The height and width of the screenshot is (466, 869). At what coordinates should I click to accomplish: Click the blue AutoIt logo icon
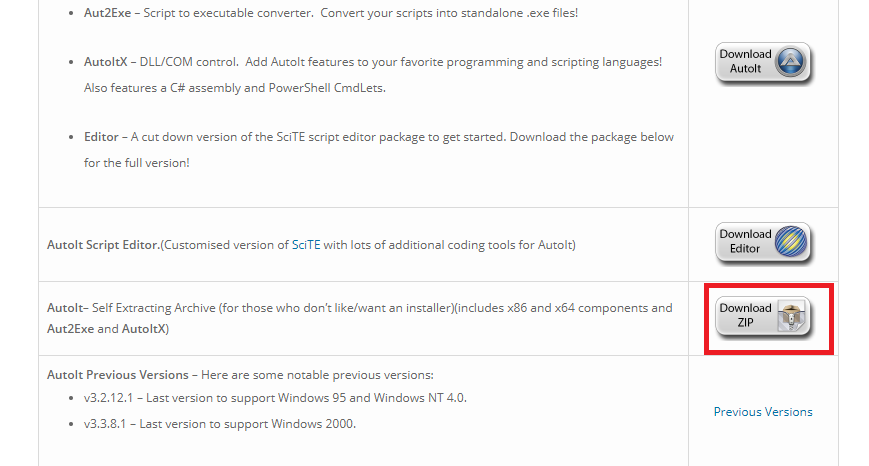792,62
